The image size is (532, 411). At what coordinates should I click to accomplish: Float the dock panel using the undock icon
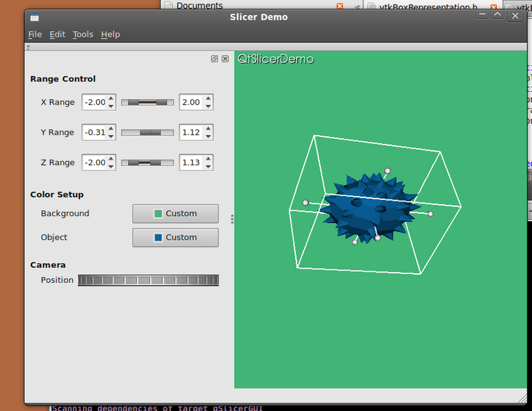click(214, 60)
